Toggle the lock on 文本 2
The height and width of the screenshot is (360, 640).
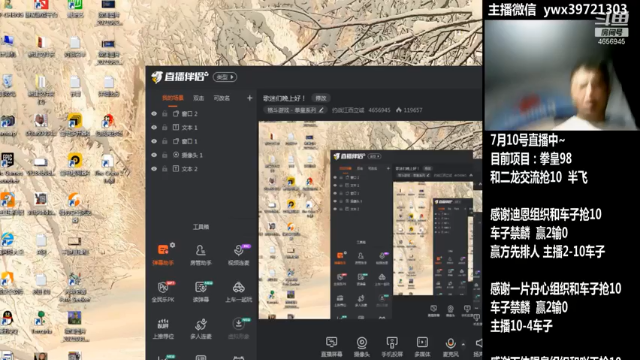coord(165,169)
